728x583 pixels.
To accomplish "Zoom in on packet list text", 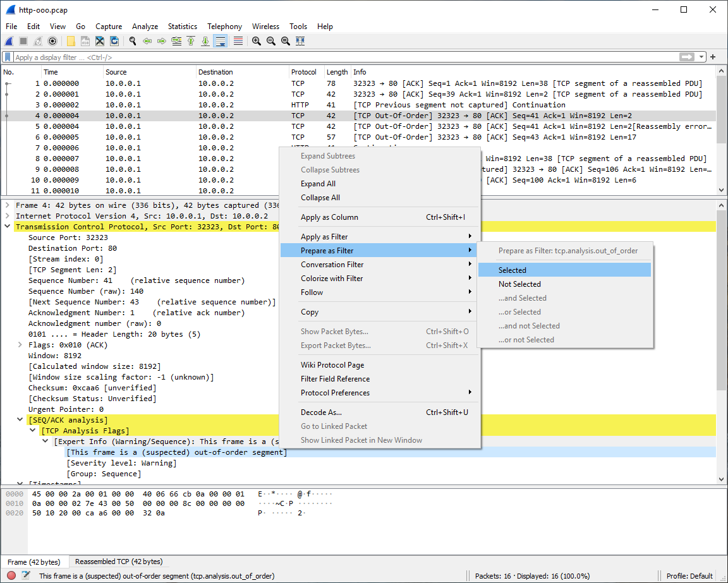I will click(x=256, y=40).
